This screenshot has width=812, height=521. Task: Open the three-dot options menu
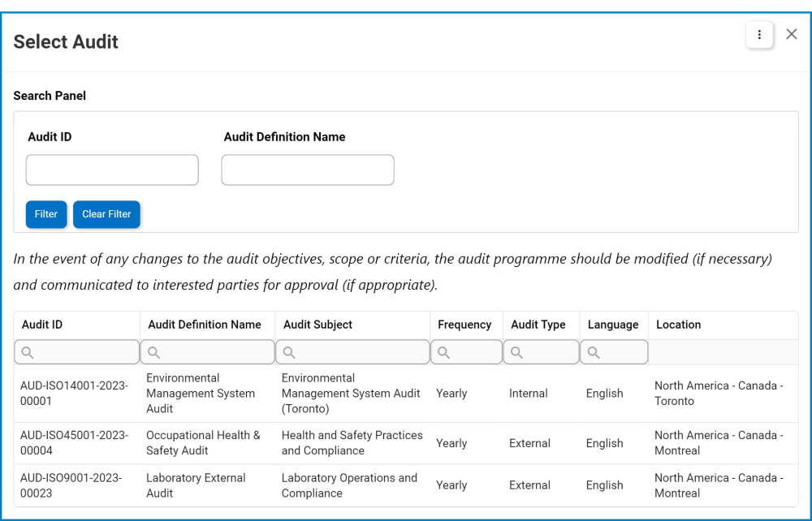(x=759, y=35)
